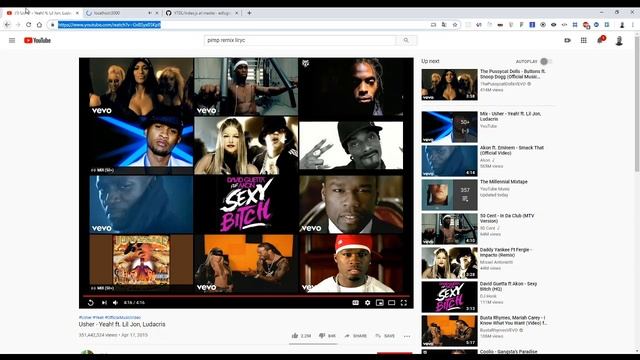Switch to theater mode
Viewport: 640px width, 360px height.
(391, 303)
